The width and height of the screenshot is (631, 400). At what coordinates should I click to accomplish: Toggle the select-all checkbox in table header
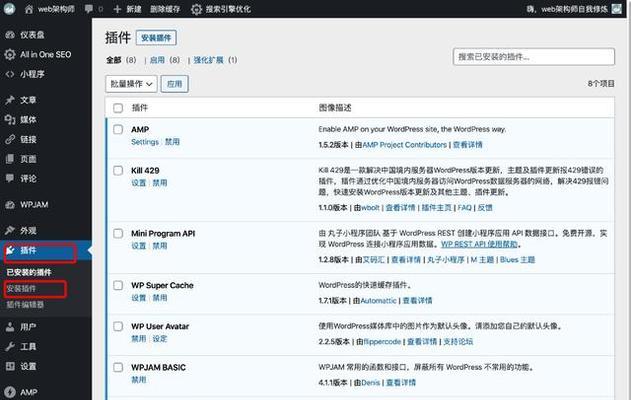[118, 108]
